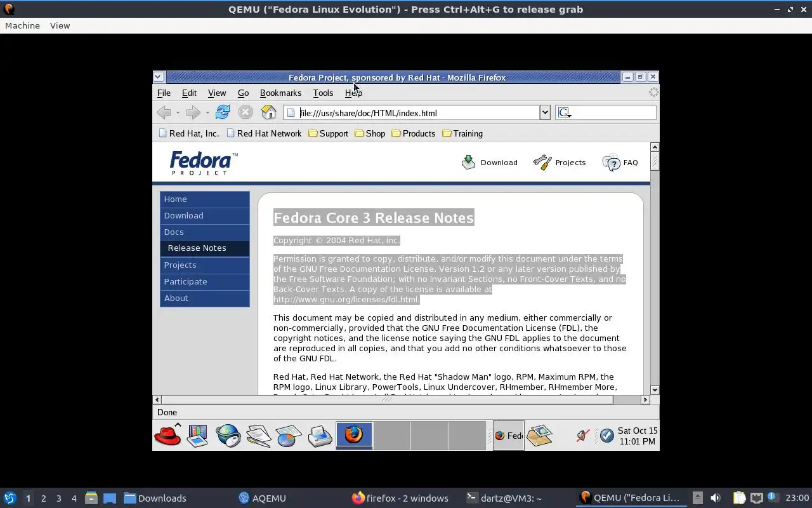812x508 pixels.
Task: Reload the current page
Action: [223, 112]
